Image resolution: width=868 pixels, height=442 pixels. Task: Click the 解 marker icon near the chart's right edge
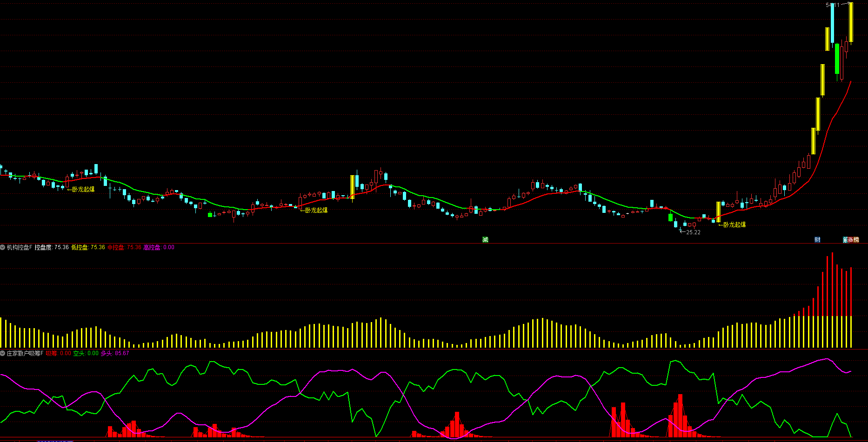(x=846, y=240)
